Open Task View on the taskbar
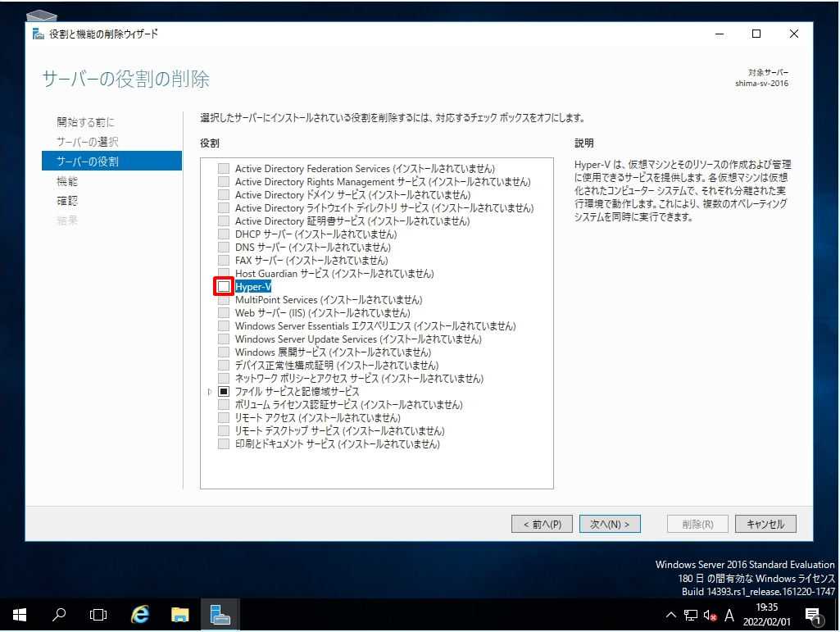 [x=98, y=615]
